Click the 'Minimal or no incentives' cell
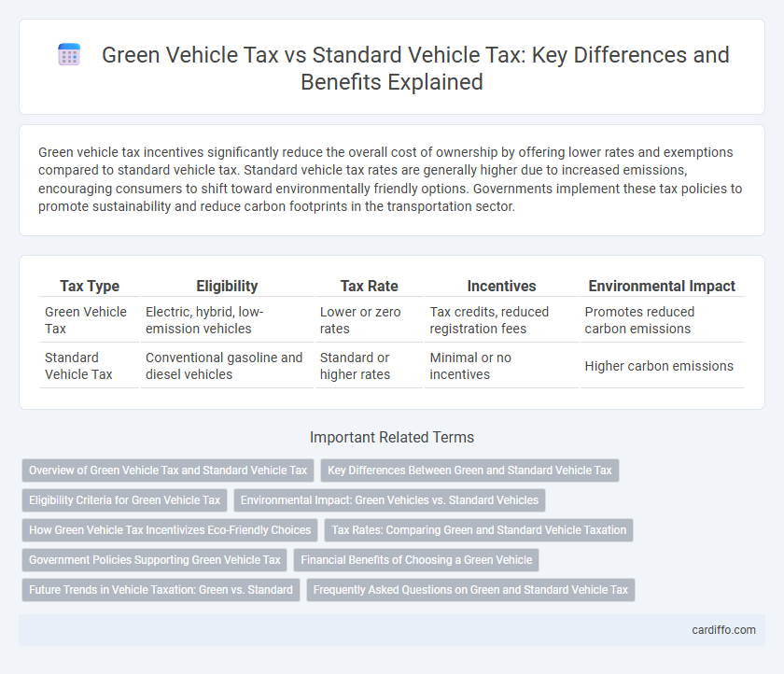 (501, 366)
